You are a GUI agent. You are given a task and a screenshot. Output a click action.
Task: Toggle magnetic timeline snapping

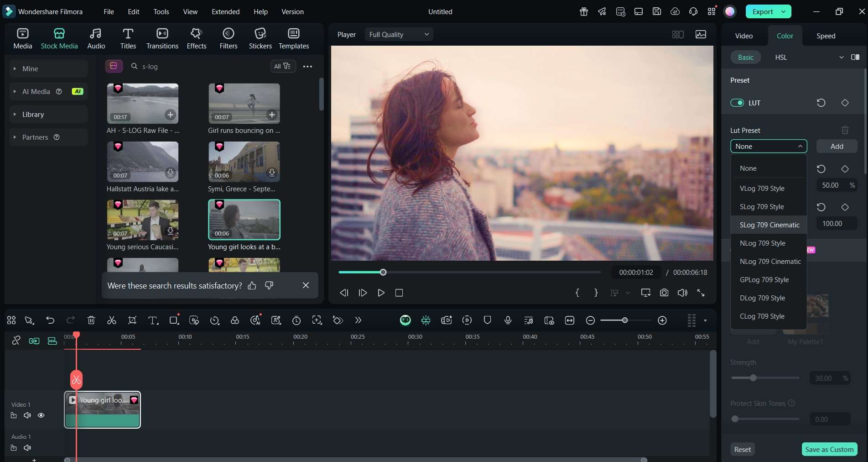point(52,341)
